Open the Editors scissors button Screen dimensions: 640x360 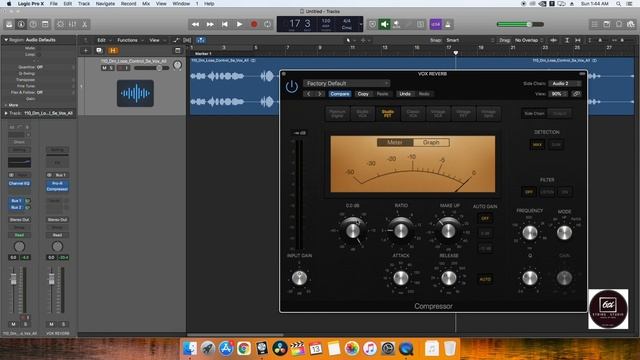(x=84, y=24)
